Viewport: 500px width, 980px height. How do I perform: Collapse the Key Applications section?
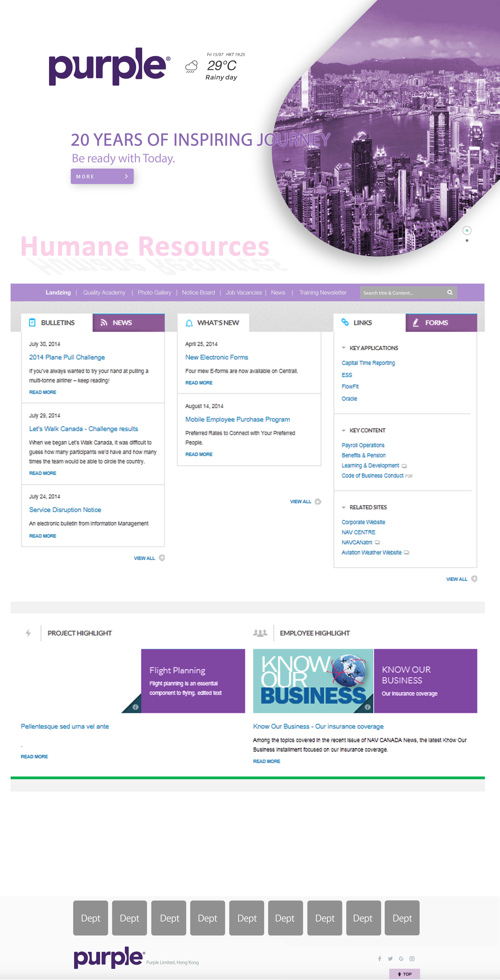point(344,348)
